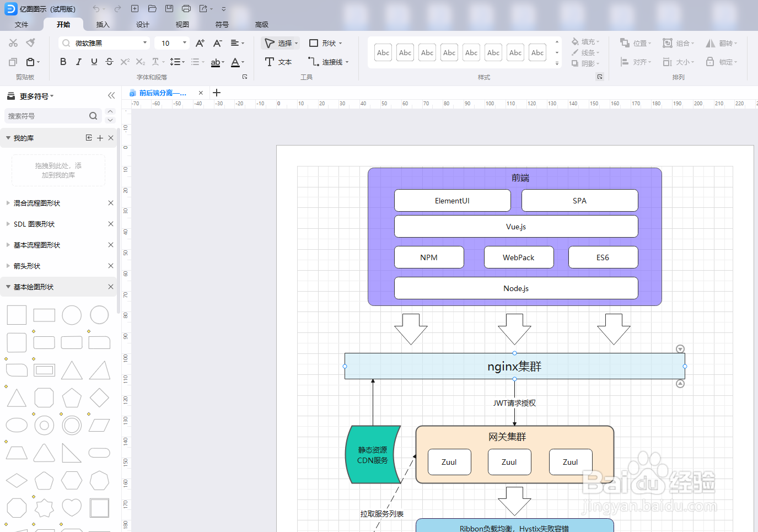Open the 线条 line style option

[585, 53]
